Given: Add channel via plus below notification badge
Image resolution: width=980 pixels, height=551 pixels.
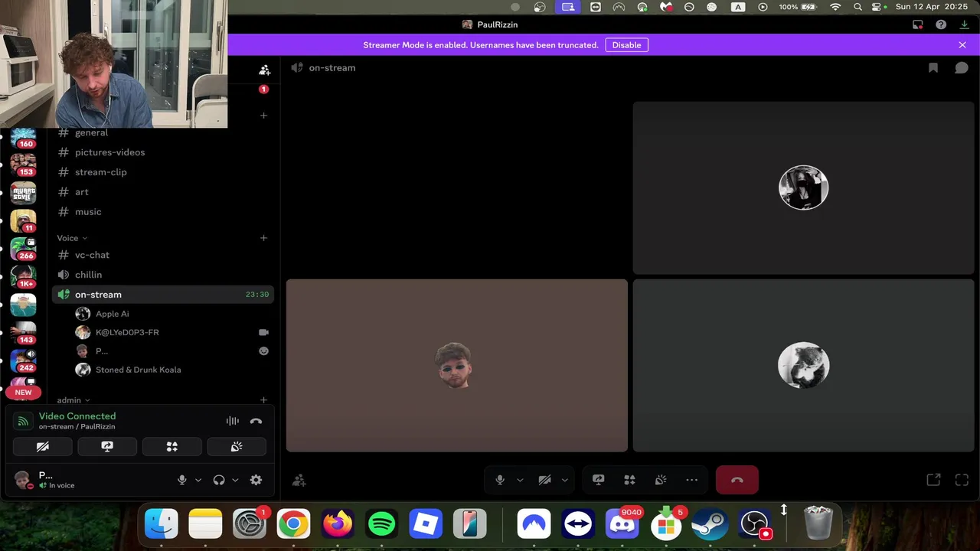Looking at the screenshot, I should coord(263,116).
